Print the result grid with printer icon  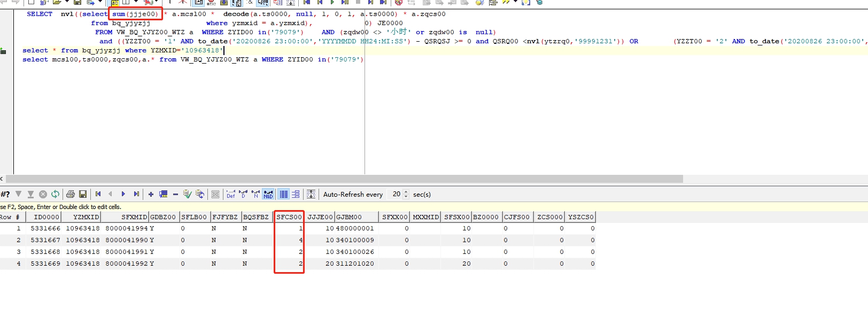coord(71,194)
